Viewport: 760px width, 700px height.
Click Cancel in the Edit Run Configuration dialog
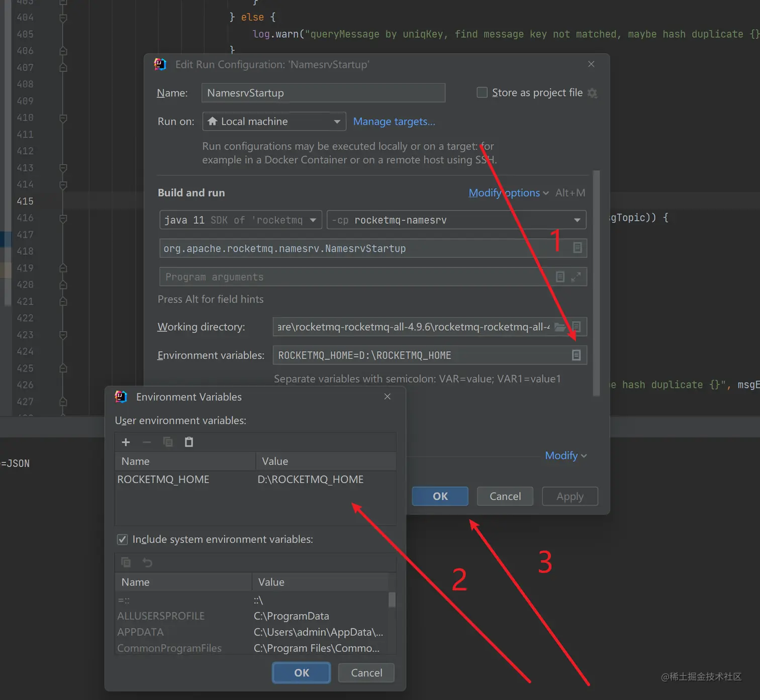[x=505, y=496]
